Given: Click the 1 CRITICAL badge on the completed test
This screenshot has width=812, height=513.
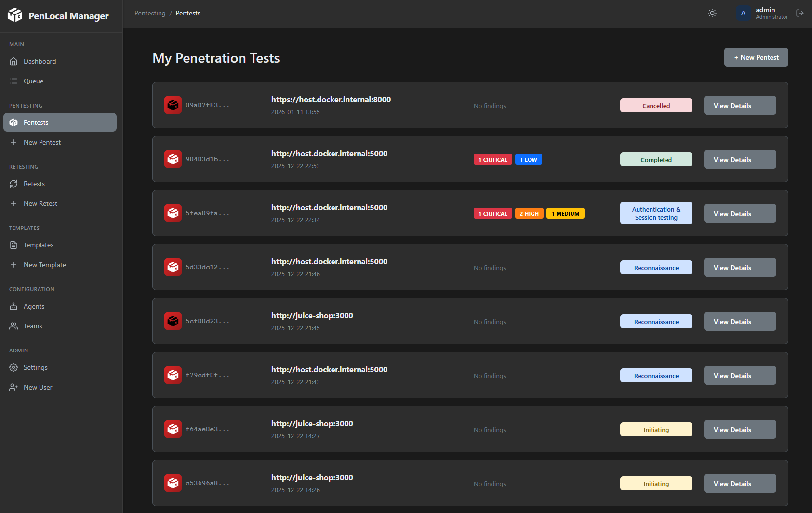Looking at the screenshot, I should pos(493,159).
